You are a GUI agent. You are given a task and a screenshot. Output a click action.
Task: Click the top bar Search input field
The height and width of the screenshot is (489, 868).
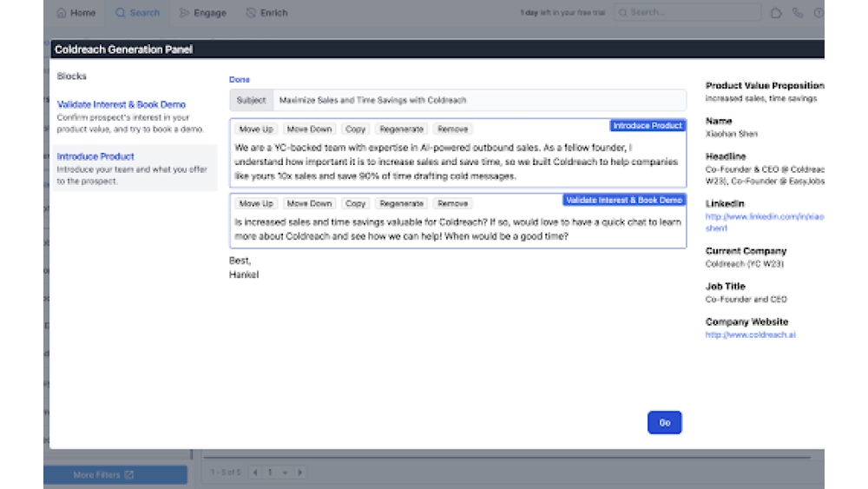(687, 12)
